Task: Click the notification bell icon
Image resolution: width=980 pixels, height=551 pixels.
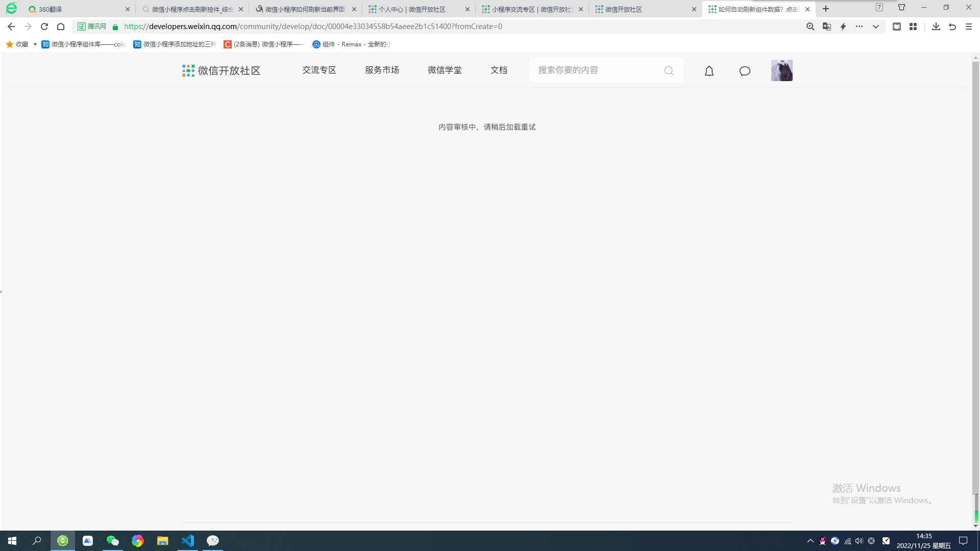Action: click(x=709, y=71)
